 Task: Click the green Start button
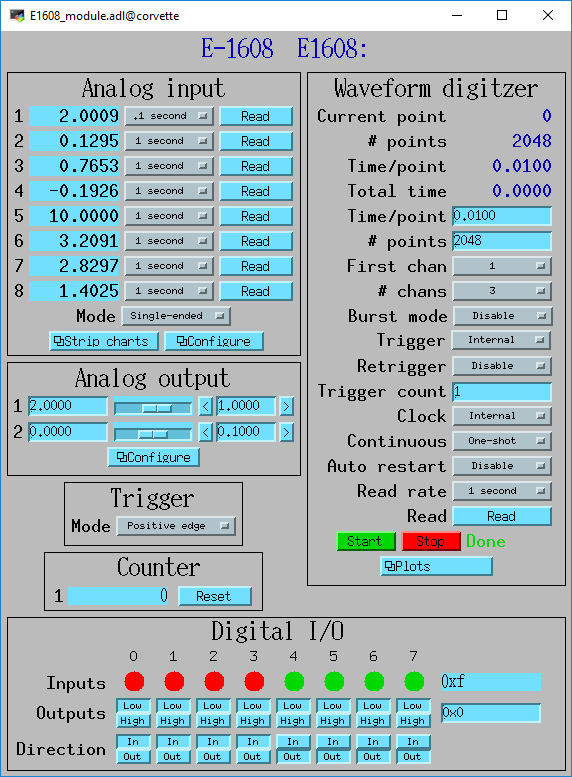(x=366, y=541)
